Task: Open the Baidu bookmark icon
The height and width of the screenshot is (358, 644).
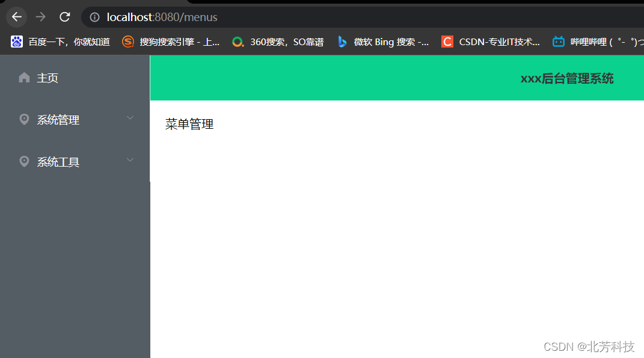Action: click(16, 42)
